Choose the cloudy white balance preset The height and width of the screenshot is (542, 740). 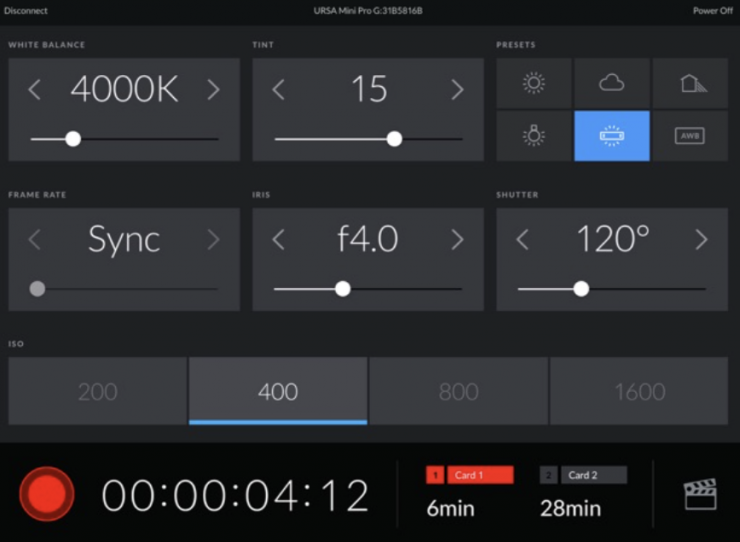click(x=611, y=83)
